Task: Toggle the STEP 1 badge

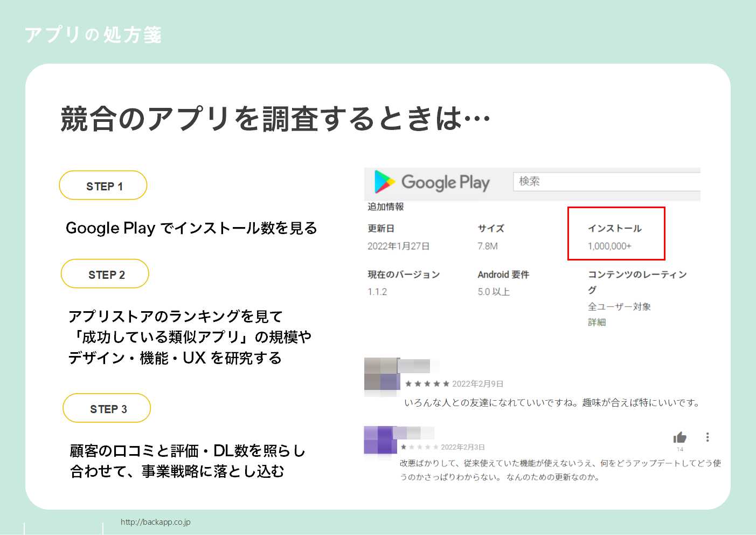Action: (x=103, y=185)
